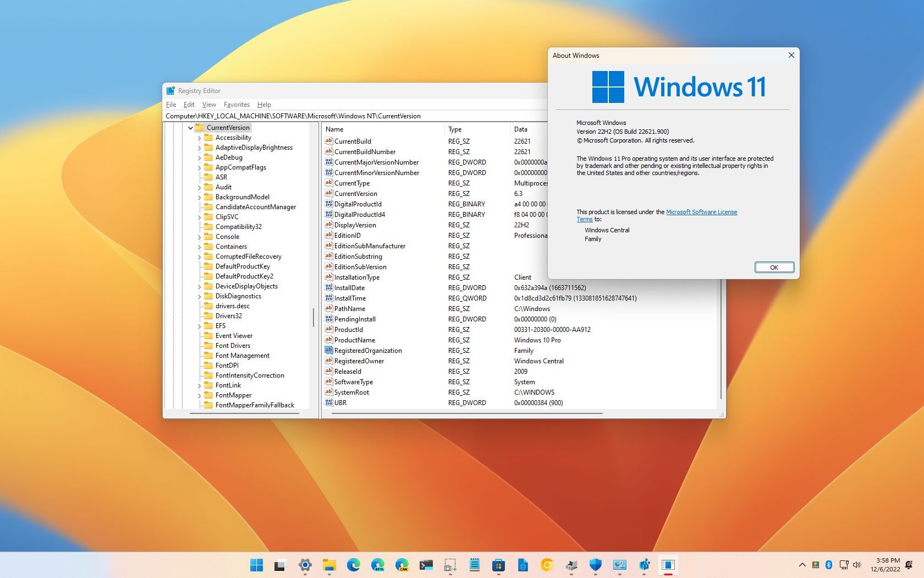This screenshot has height=578, width=924.
Task: Expand the Accessibility registry key
Action: click(x=200, y=138)
